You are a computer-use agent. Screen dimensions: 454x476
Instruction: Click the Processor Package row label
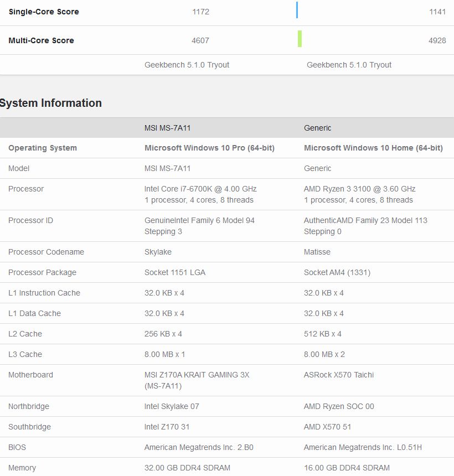42,272
